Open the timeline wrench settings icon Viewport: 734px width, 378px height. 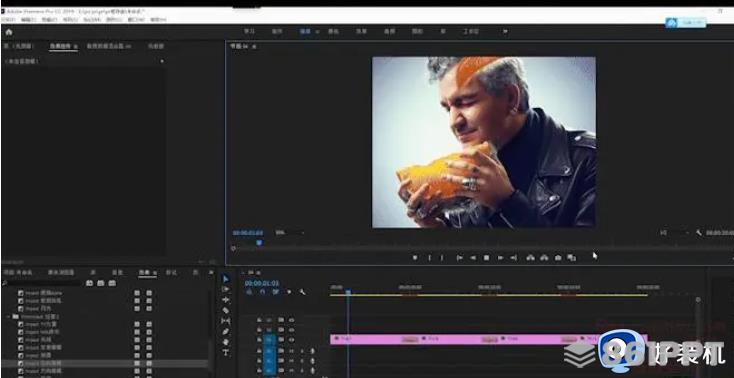[302, 292]
